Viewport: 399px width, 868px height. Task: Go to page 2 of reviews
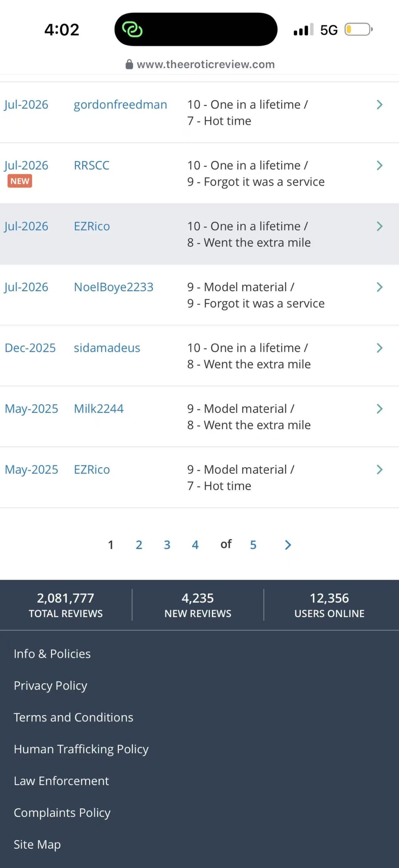[x=139, y=545]
